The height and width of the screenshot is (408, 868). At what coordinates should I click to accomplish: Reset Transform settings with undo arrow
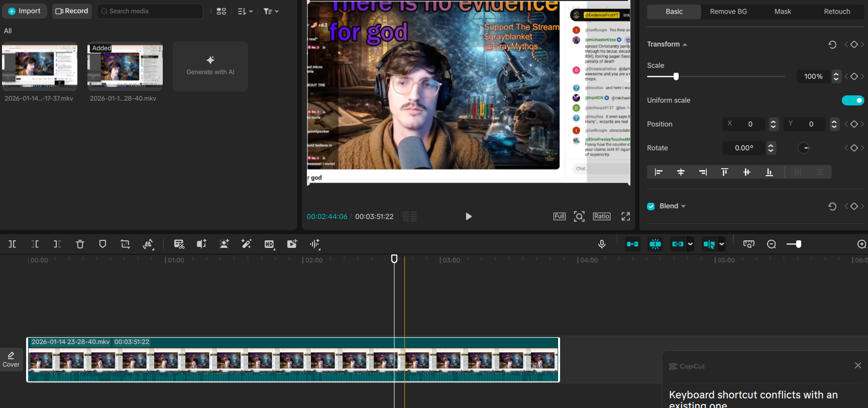832,45
